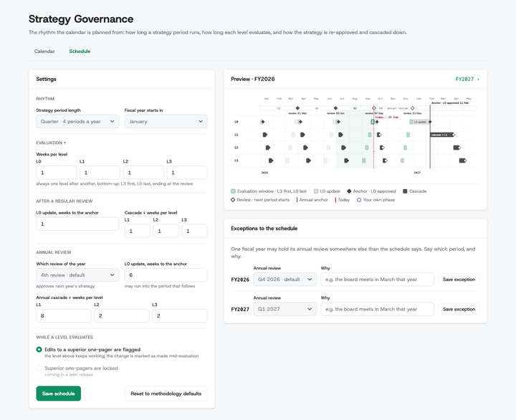Click the Review next period starts legend diamond
The width and height of the screenshot is (516, 420).
coord(233,200)
